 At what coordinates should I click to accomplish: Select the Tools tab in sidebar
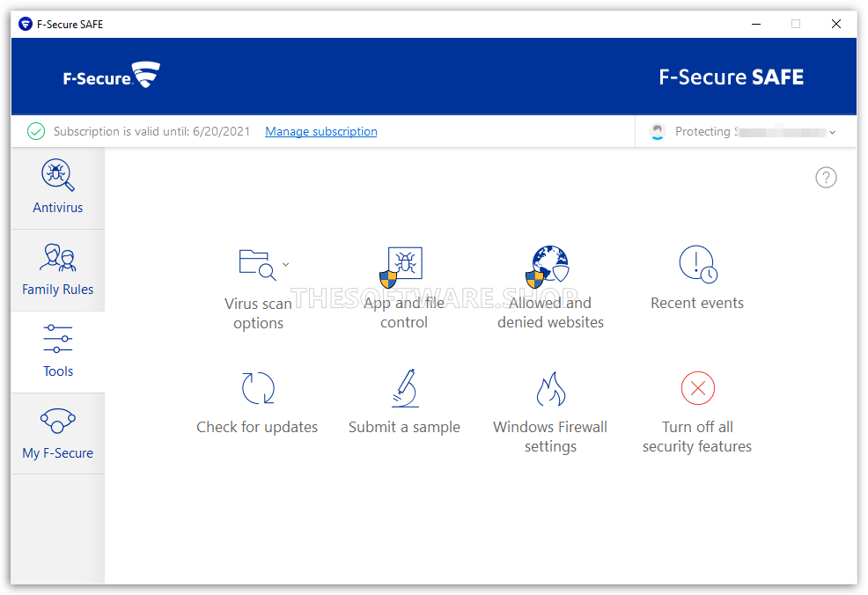(x=57, y=352)
